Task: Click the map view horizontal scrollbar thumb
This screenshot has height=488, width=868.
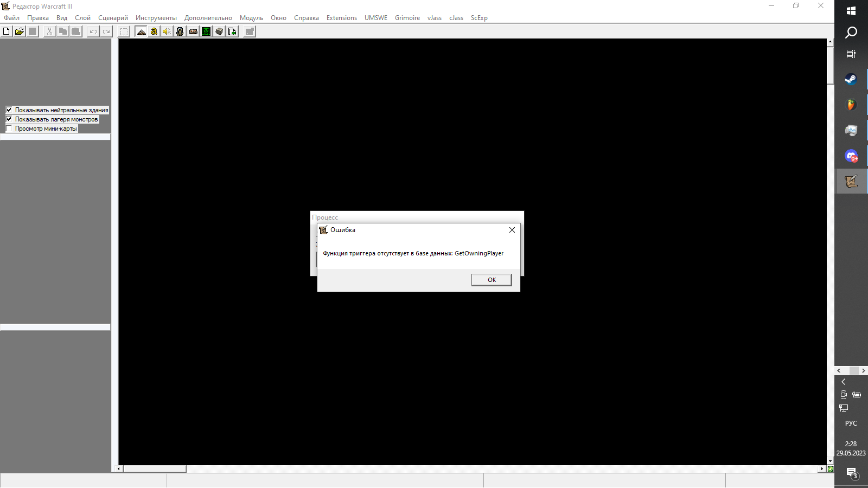Action: click(x=155, y=468)
